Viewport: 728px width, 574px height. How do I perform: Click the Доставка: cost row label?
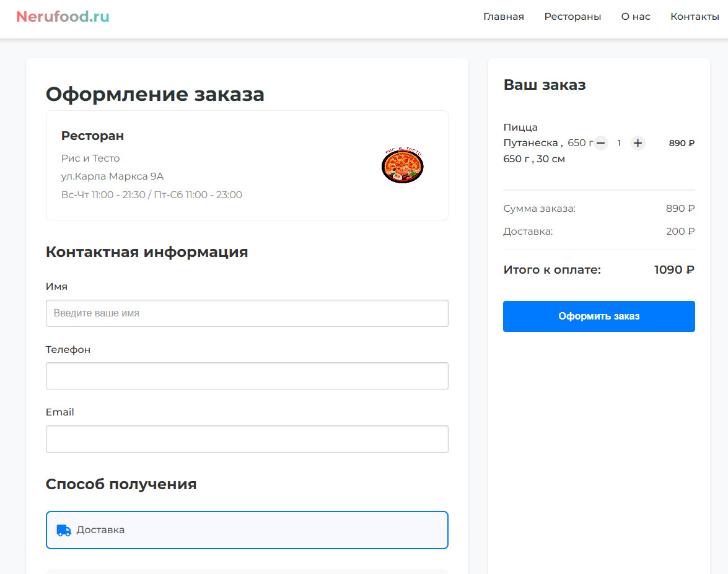tap(528, 231)
